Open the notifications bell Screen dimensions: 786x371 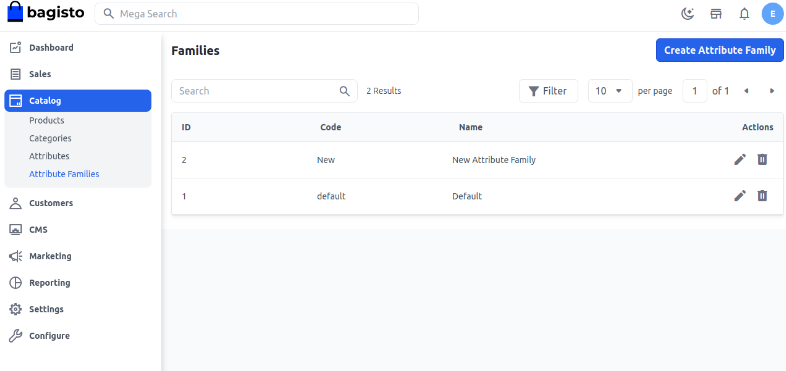(x=744, y=14)
